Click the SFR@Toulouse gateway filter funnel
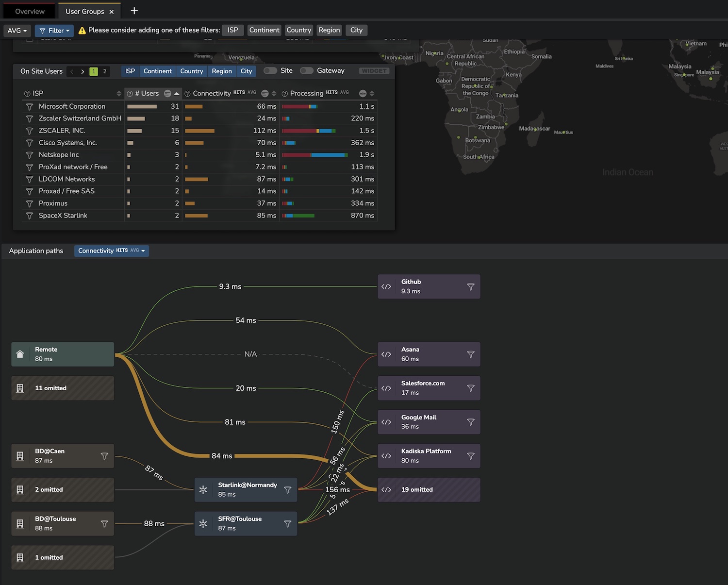This screenshot has height=585, width=728. tap(288, 524)
